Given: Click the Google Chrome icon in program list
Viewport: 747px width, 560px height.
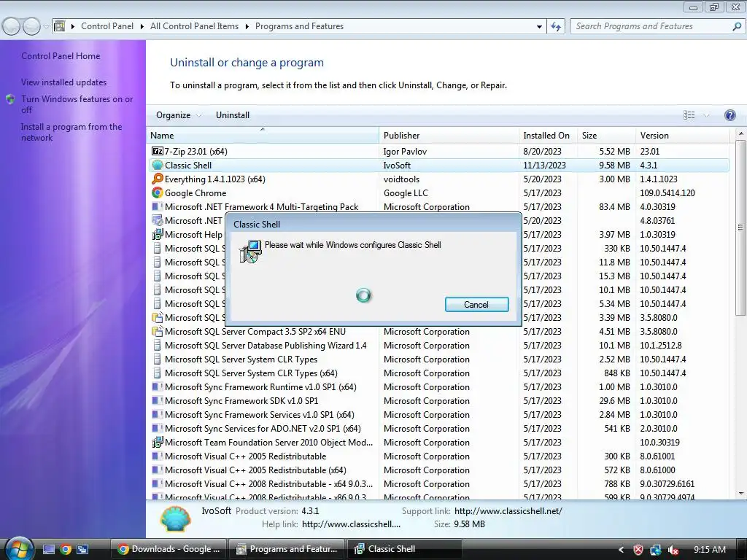Looking at the screenshot, I should click(x=158, y=192).
